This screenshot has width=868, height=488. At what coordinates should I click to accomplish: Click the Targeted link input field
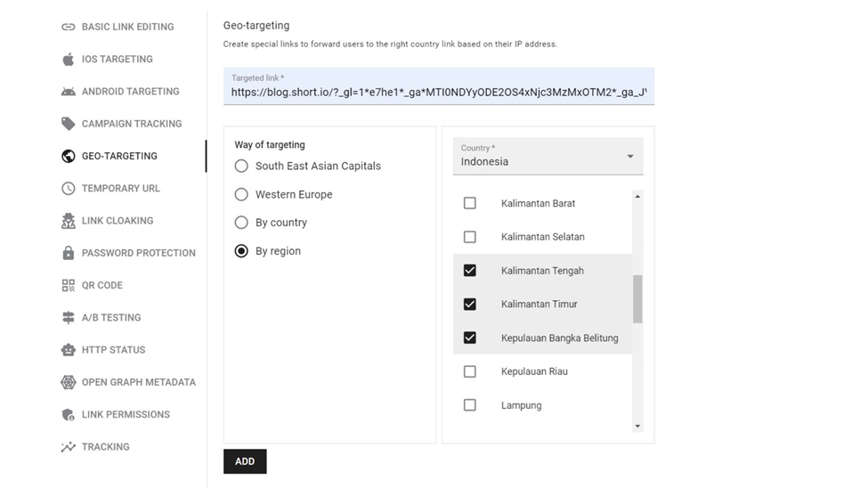click(438, 92)
